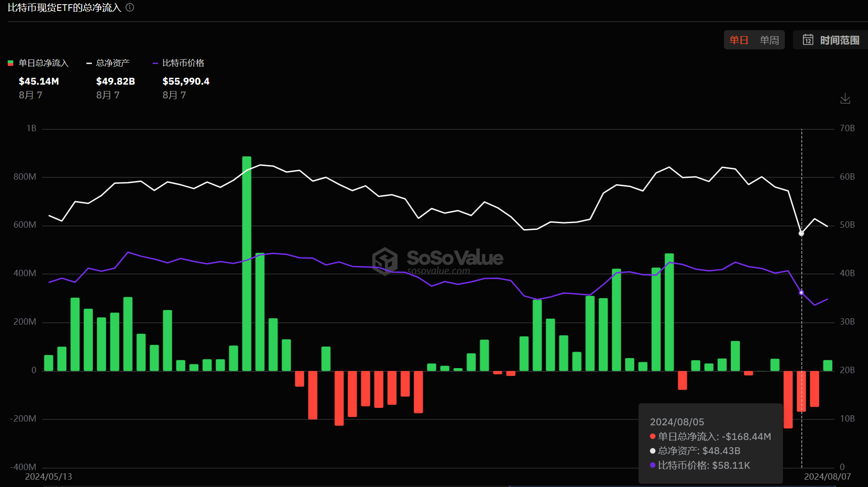Click the 2024/05/13 start date label
Screen dimensions: 868x487
tap(48, 476)
